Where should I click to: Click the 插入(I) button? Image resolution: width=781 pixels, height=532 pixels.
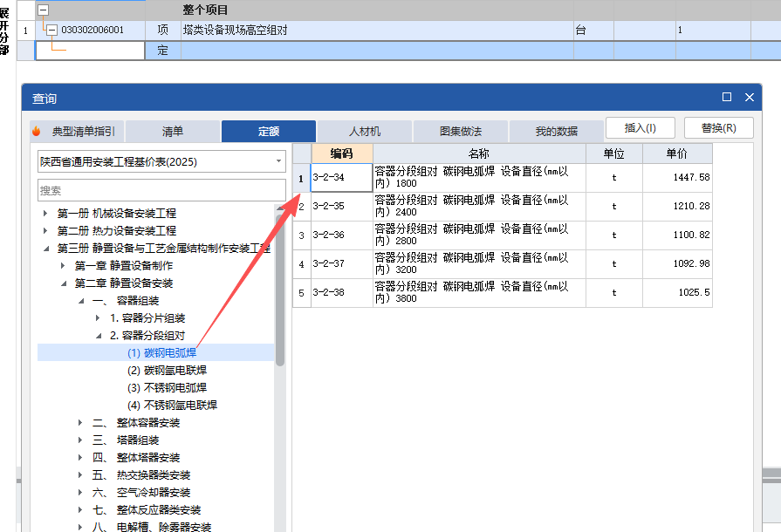point(641,128)
